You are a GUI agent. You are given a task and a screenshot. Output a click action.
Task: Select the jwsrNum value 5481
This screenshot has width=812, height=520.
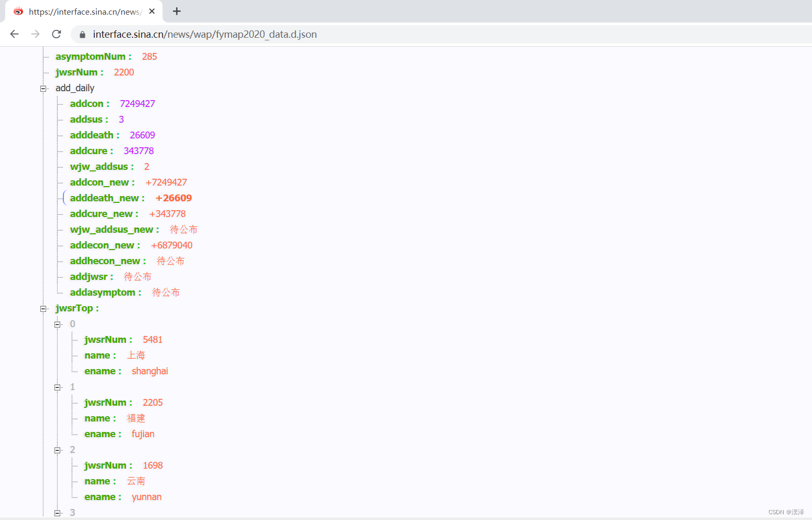[x=152, y=339]
